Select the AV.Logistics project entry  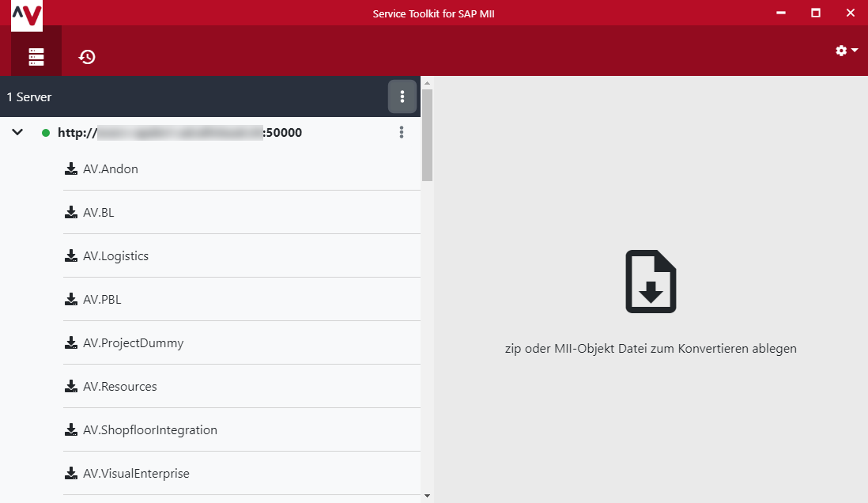point(115,256)
